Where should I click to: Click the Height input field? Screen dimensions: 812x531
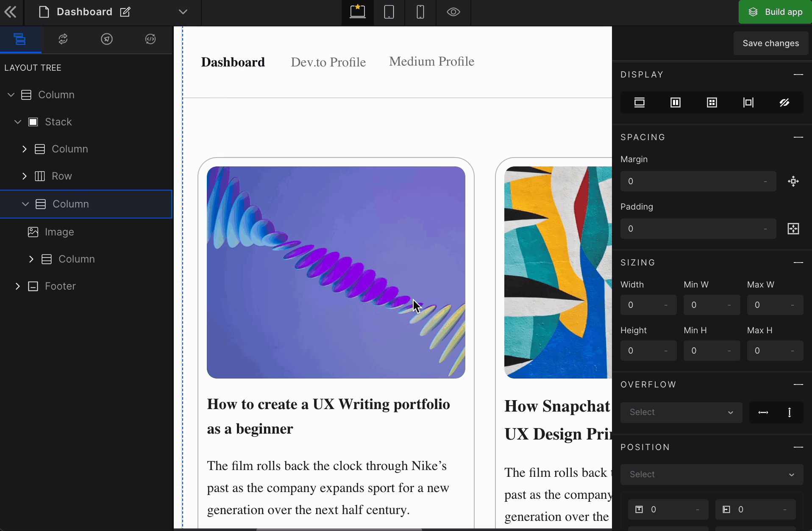(648, 351)
